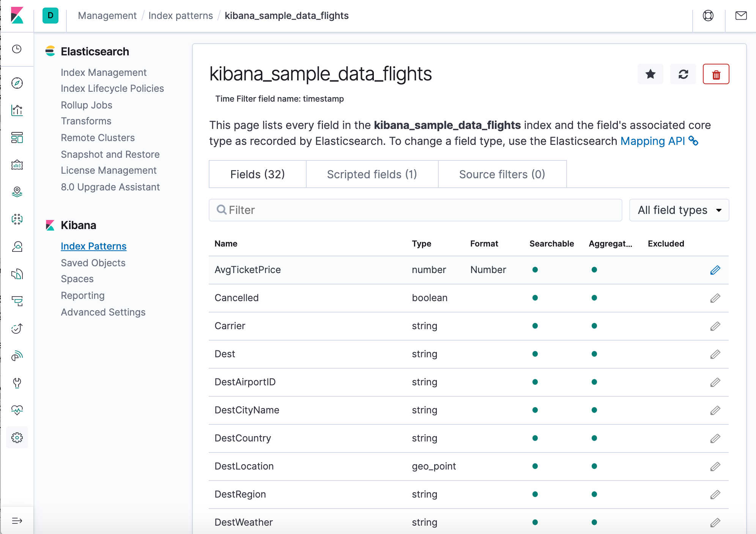
Task: Click the edit icon for AvgTicketPrice field
Action: pyautogui.click(x=715, y=269)
